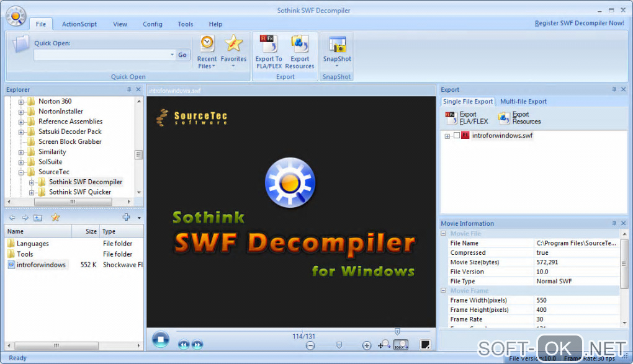Screen dimensions: 633x364
Task: Stop playback with the round stop button
Action: pyautogui.click(x=161, y=339)
